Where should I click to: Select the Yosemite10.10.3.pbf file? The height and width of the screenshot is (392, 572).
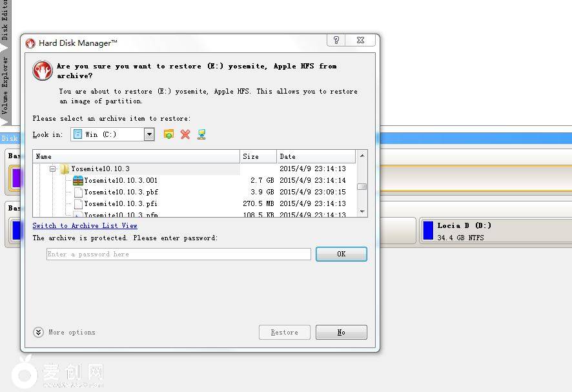point(120,192)
